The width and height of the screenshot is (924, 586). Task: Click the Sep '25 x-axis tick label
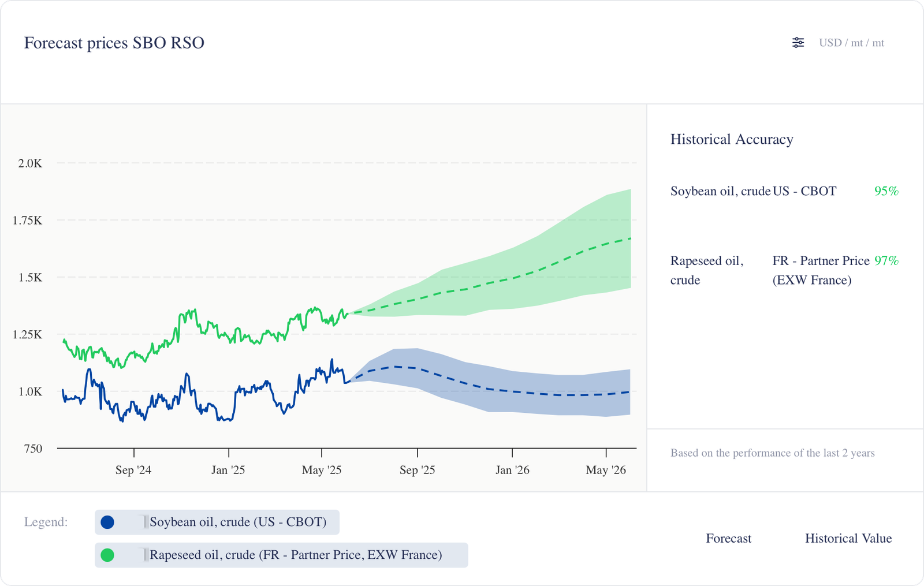point(417,470)
